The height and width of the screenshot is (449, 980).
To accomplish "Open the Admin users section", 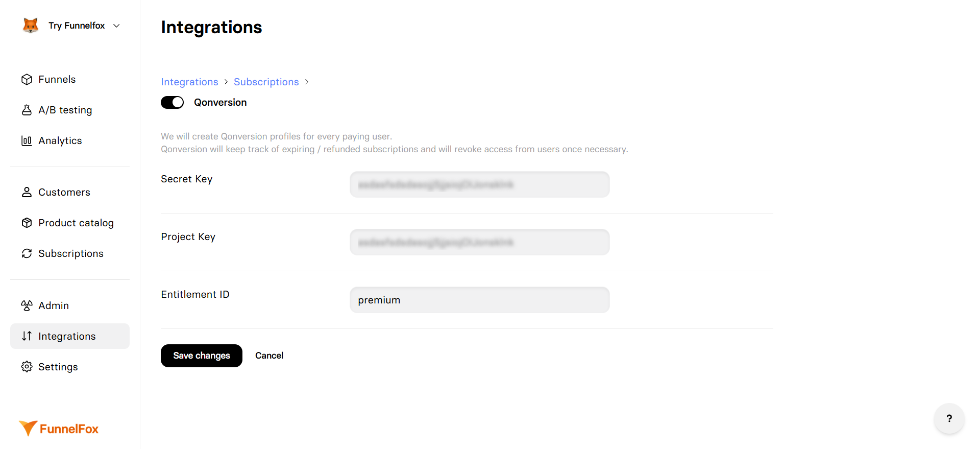I will [x=53, y=305].
